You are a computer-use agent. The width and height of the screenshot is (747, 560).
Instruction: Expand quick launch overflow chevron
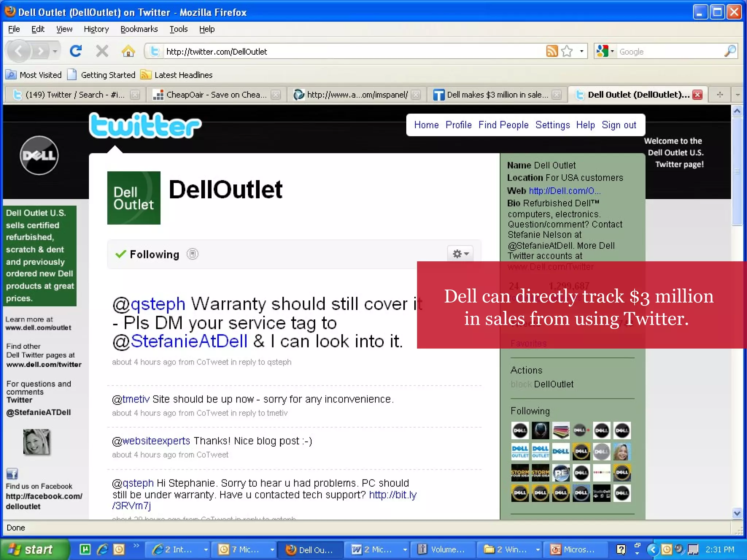click(136, 545)
